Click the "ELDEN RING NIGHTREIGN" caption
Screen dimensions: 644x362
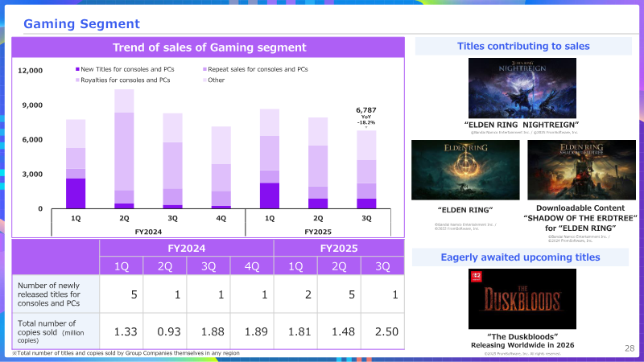click(x=522, y=125)
